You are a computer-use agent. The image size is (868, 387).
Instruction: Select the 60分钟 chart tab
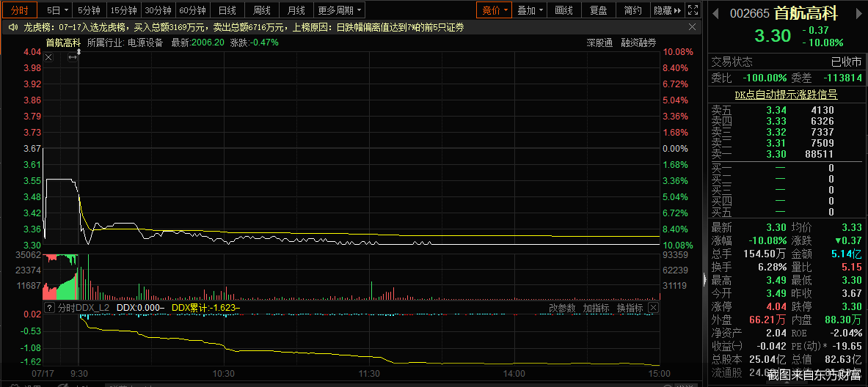pyautogui.click(x=192, y=10)
